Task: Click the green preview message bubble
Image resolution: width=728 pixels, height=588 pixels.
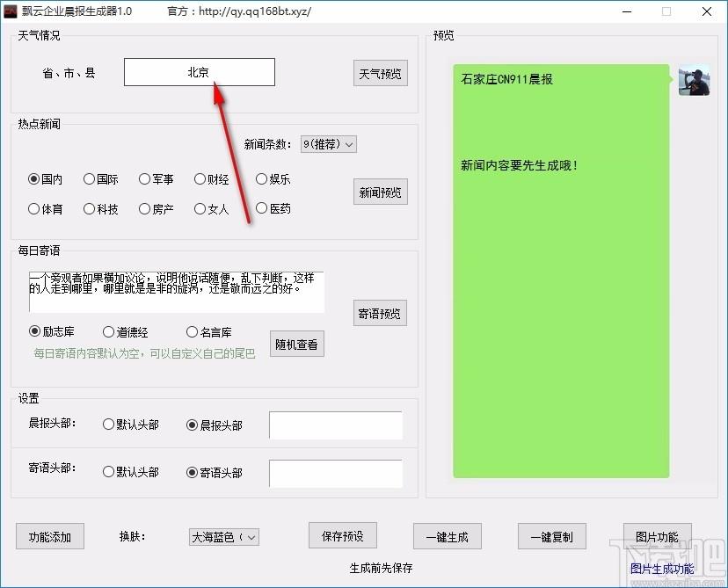Action: tap(561, 271)
